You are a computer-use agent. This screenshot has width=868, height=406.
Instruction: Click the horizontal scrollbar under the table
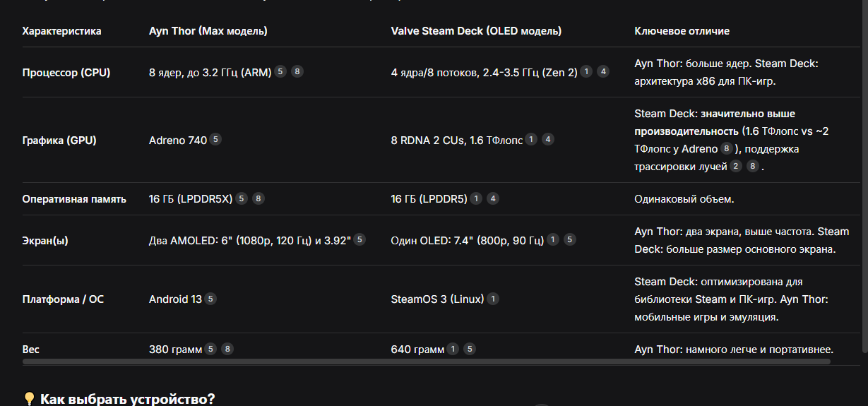click(x=427, y=362)
